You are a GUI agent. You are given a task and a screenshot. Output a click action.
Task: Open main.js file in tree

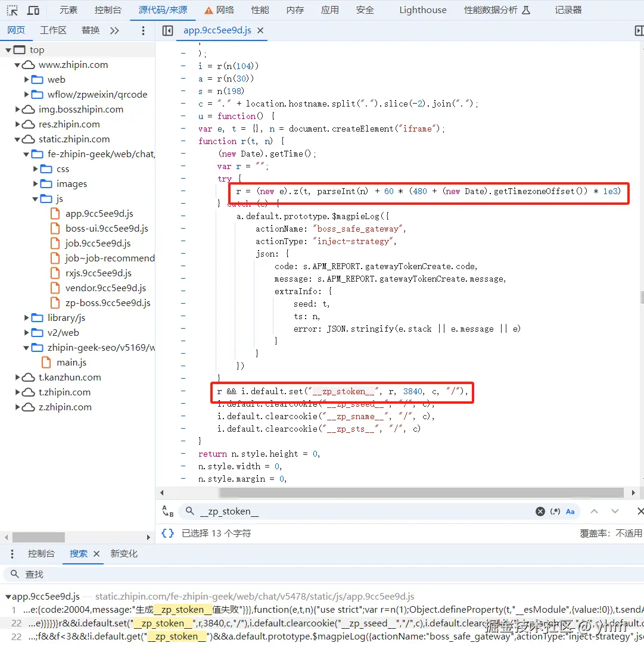pos(71,363)
